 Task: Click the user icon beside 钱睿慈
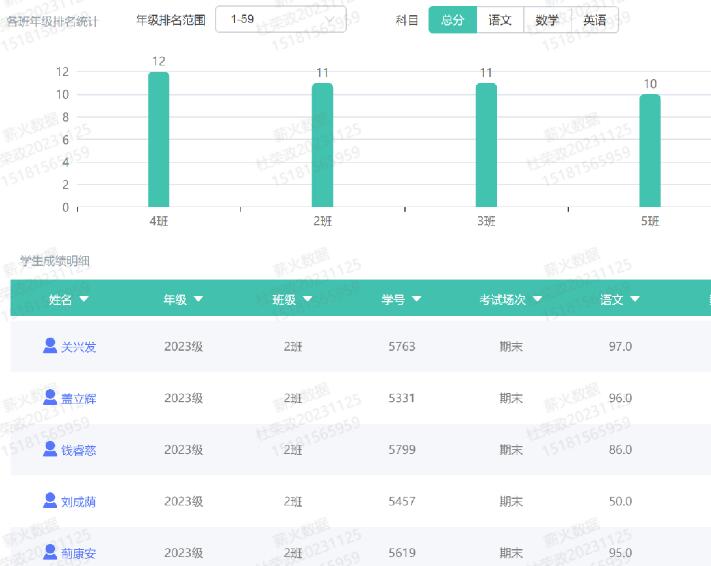click(x=50, y=449)
